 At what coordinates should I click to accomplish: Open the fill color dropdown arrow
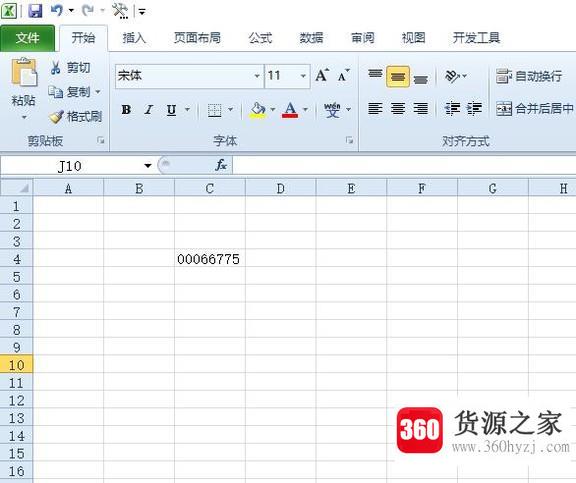(x=273, y=109)
